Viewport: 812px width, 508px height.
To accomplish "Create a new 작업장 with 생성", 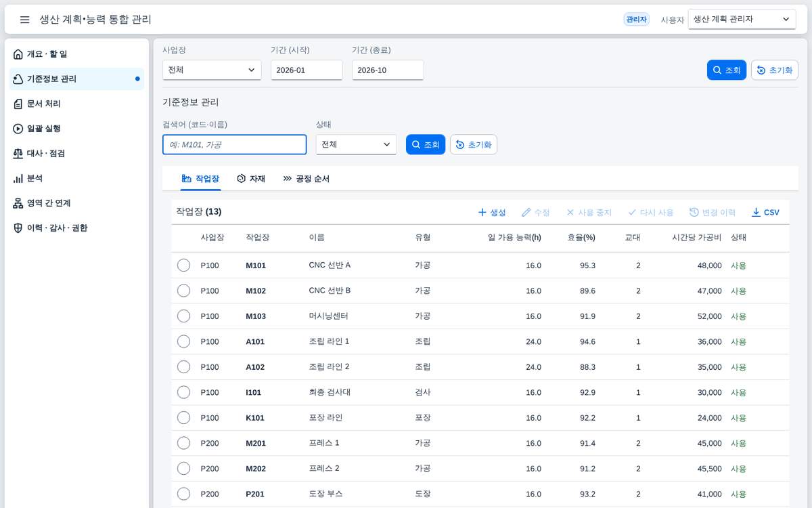I will 492,213.
